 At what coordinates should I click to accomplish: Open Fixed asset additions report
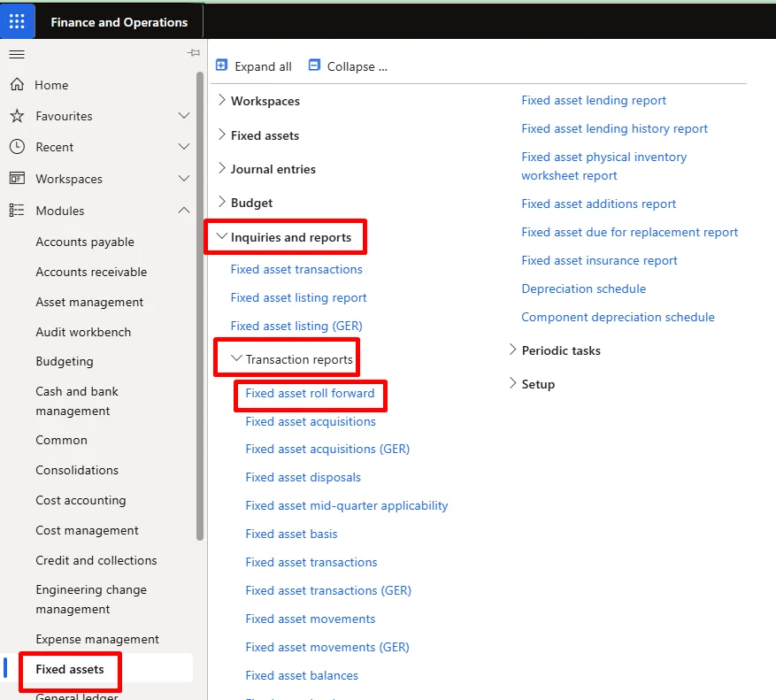pos(598,204)
